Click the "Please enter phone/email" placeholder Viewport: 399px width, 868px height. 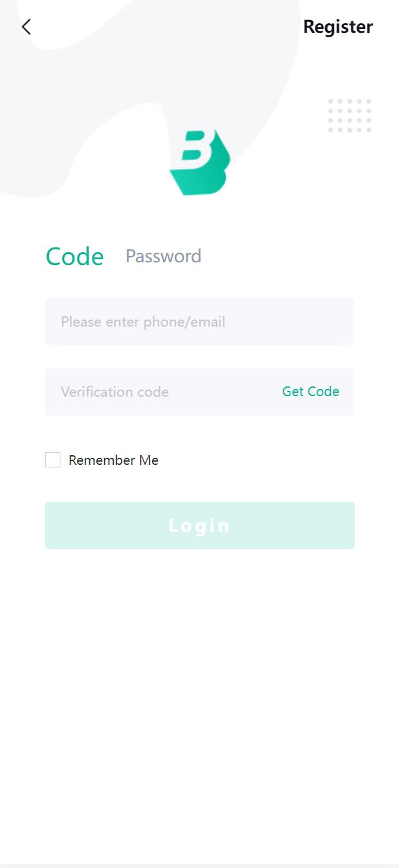(143, 321)
